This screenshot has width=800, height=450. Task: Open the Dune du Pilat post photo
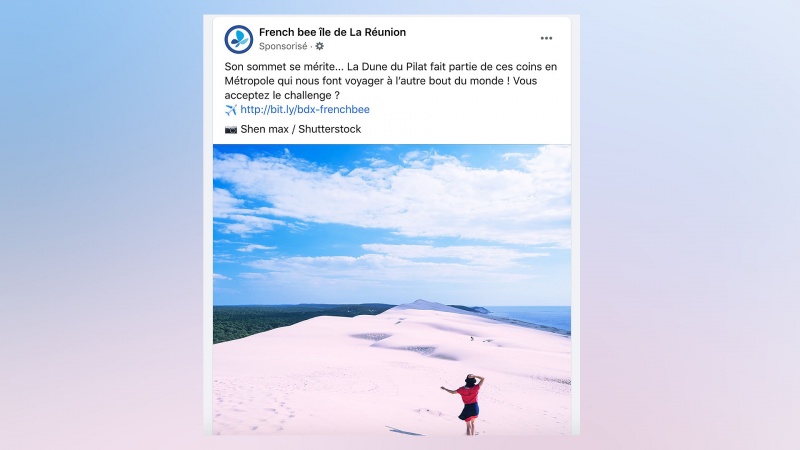pyautogui.click(x=392, y=290)
